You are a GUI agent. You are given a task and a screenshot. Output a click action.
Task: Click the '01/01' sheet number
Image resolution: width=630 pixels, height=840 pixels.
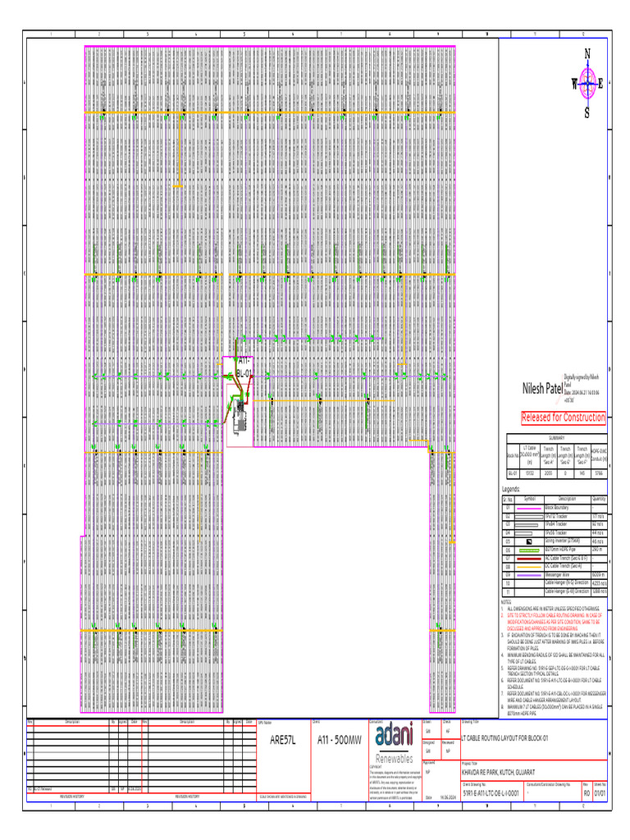600,793
